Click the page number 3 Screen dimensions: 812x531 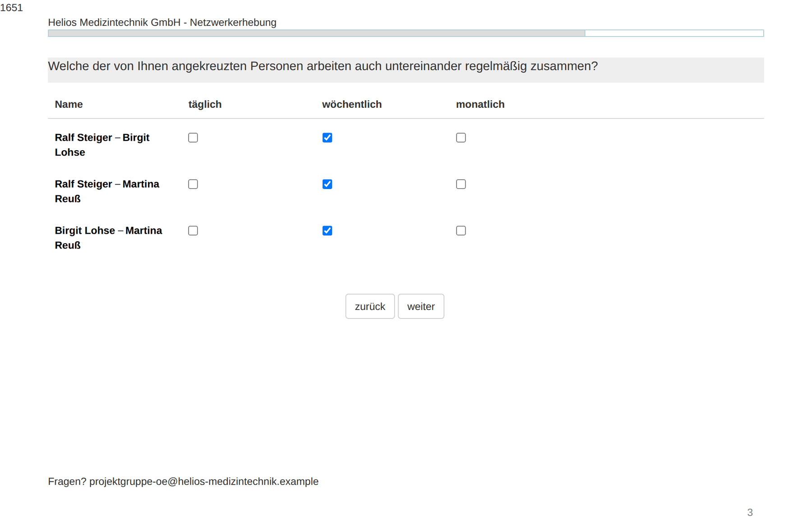click(x=750, y=513)
